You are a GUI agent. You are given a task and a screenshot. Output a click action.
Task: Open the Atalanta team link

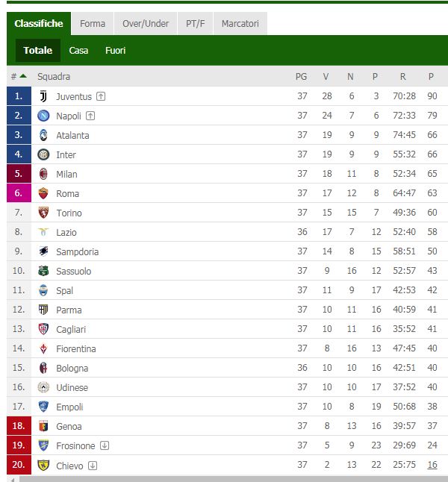(x=72, y=135)
